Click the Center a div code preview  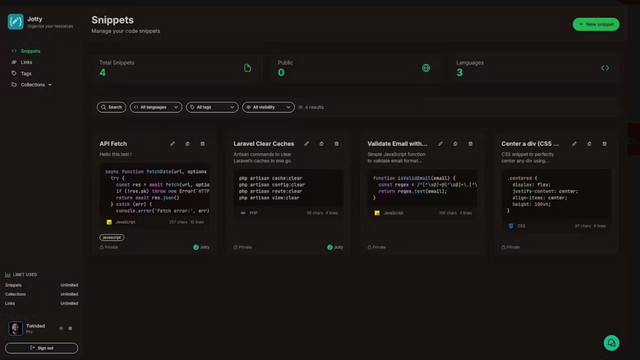pyautogui.click(x=556, y=195)
